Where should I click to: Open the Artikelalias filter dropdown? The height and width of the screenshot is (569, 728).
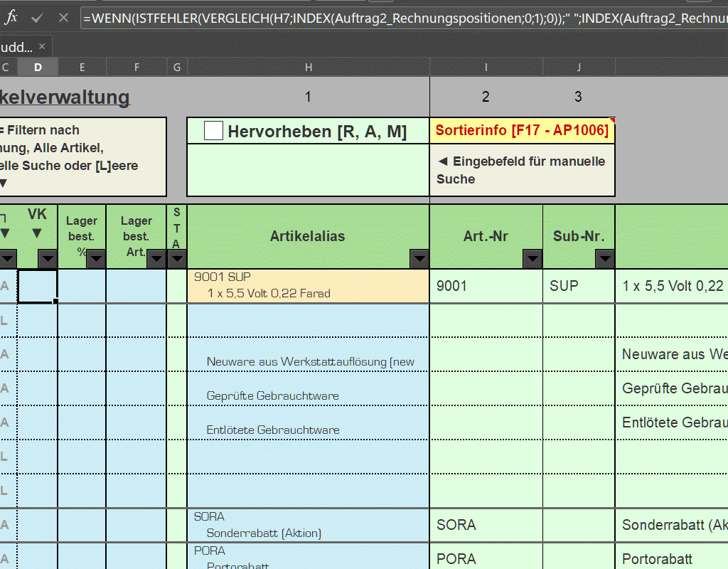[419, 259]
